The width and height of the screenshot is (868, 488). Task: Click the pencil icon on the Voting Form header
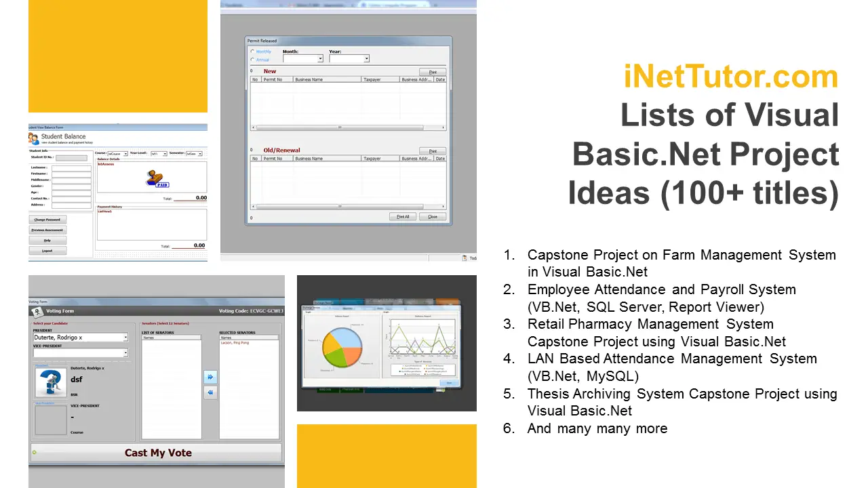tap(37, 311)
